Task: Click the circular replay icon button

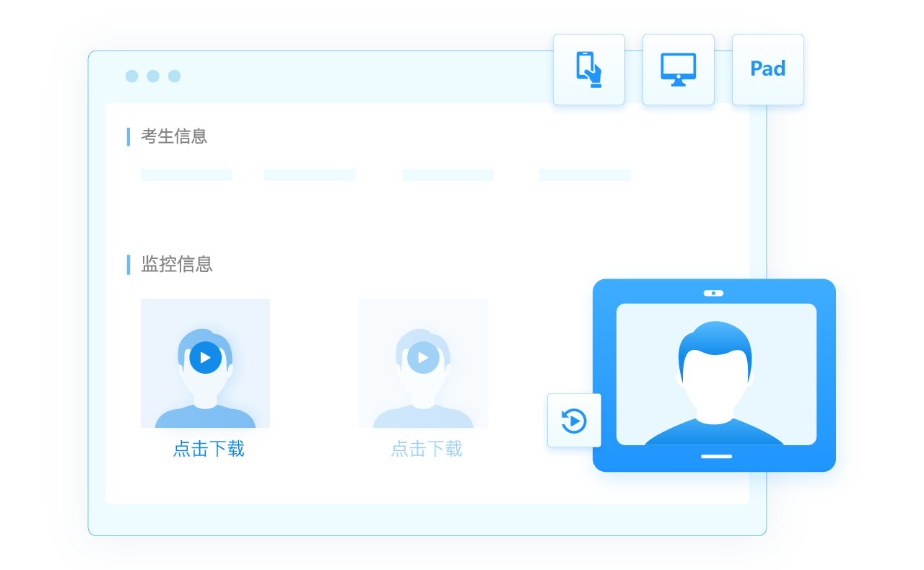Action: [574, 420]
